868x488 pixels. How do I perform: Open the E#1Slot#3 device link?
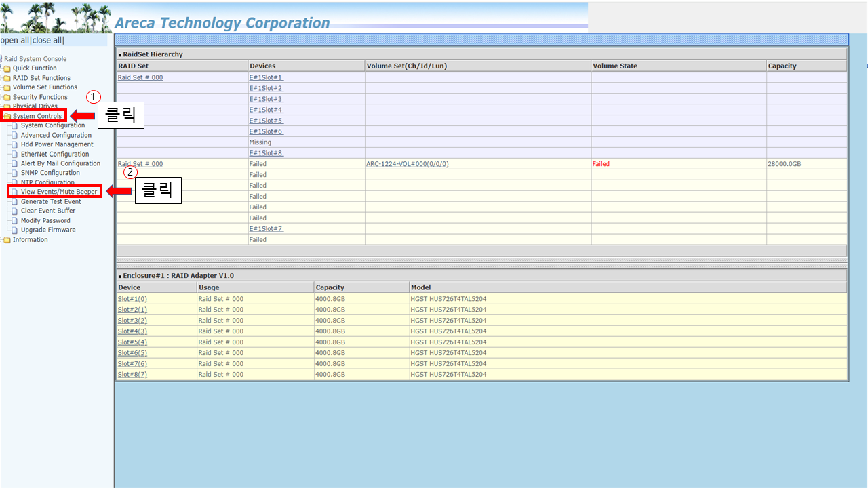267,99
